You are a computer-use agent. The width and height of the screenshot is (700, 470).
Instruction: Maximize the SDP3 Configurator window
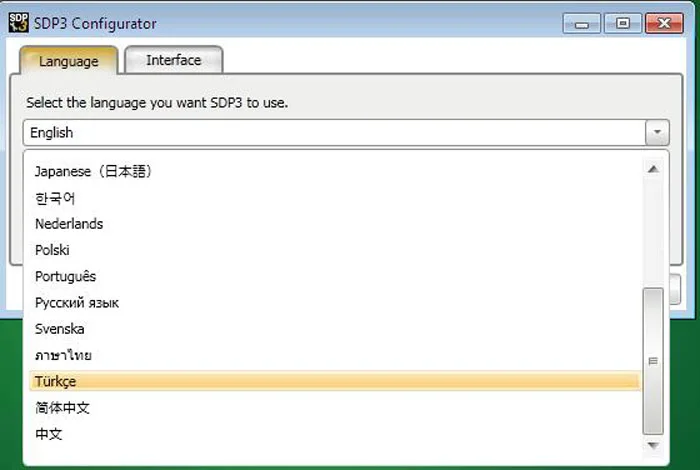coord(623,23)
